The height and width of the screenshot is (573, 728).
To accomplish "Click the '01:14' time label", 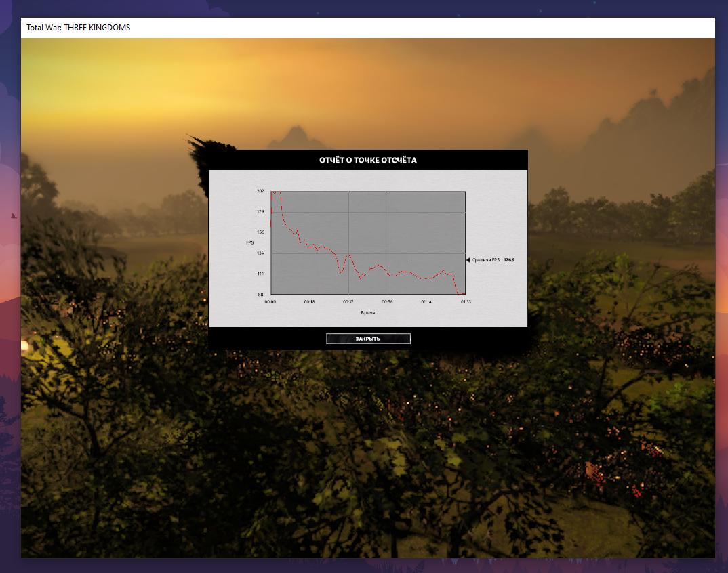I will click(x=426, y=301).
